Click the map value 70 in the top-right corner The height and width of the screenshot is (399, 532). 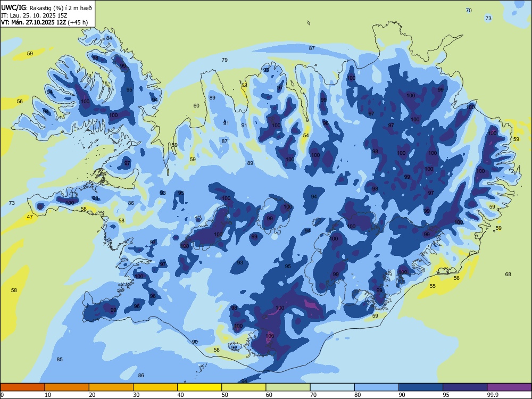click(469, 11)
